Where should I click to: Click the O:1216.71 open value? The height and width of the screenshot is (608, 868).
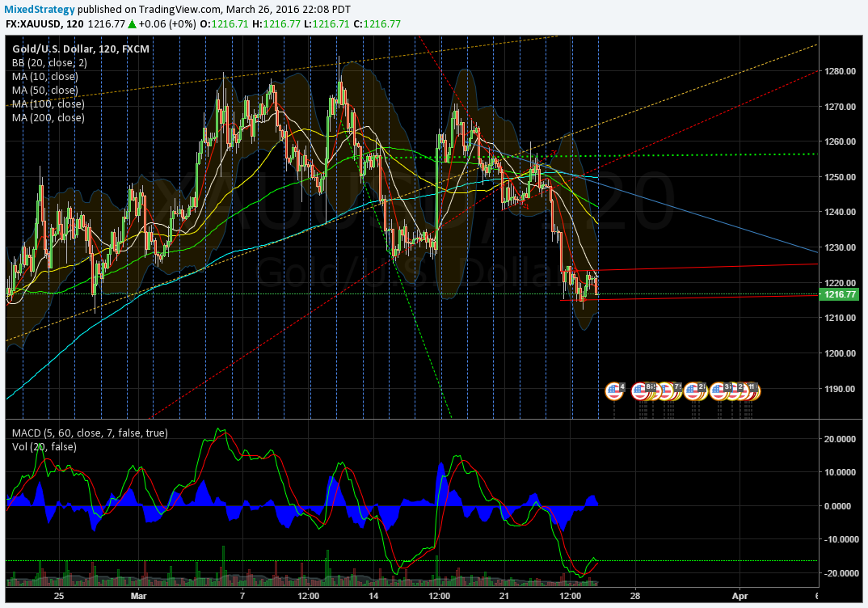click(224, 23)
